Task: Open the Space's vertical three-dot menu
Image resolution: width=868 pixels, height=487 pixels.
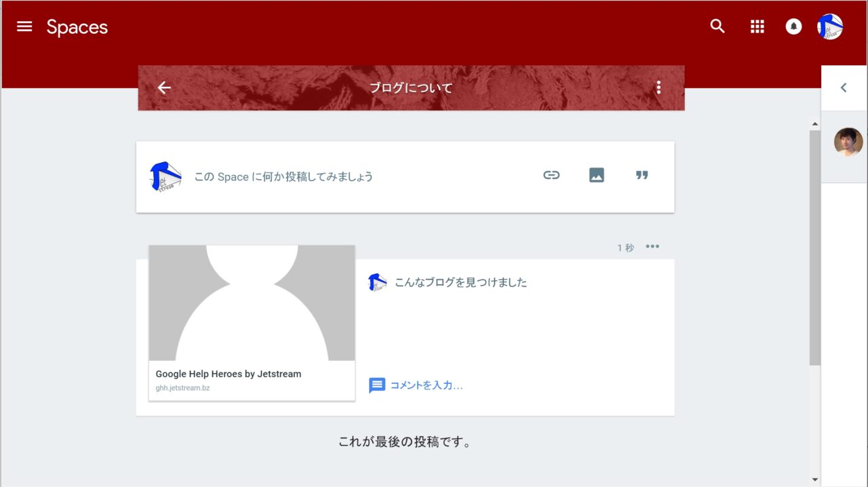Action: coord(658,87)
